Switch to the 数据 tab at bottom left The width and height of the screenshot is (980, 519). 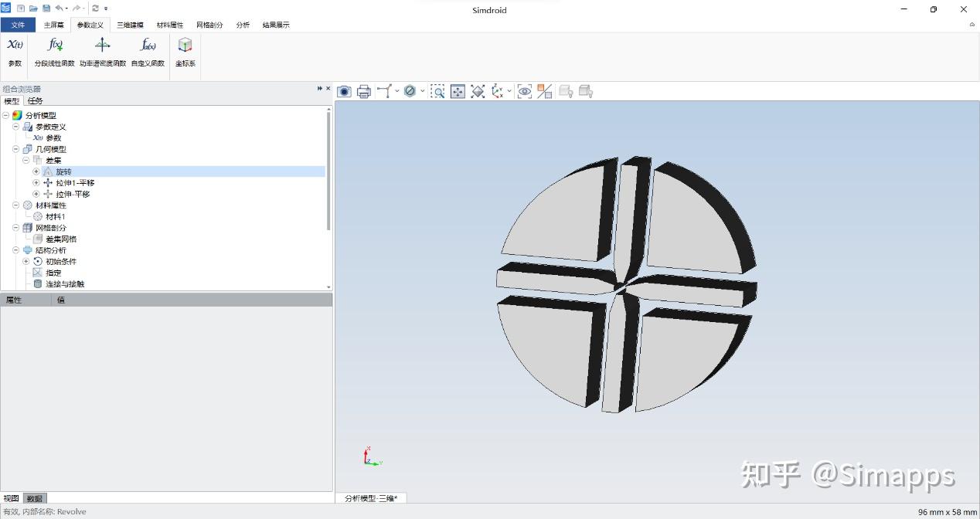(34, 498)
